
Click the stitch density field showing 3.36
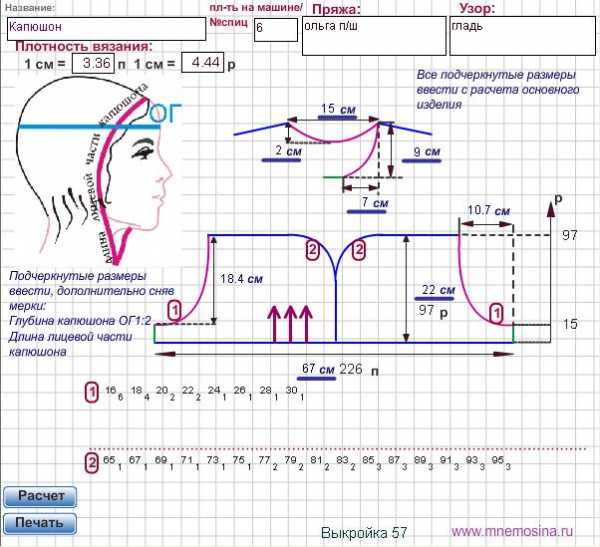coord(96,63)
